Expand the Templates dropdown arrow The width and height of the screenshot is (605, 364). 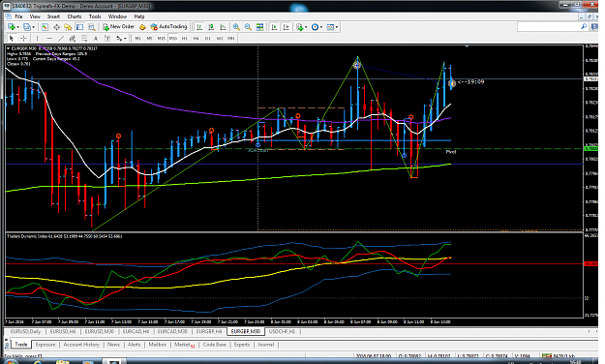337,27
